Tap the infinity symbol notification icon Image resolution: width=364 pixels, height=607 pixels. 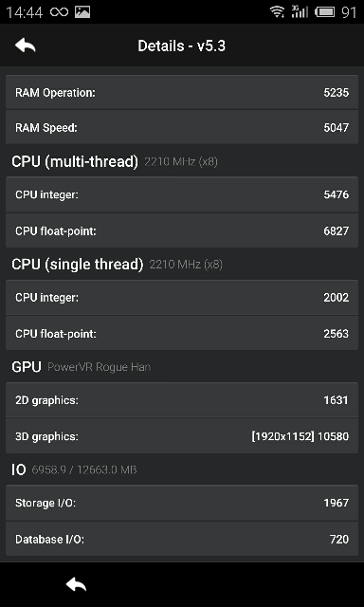(59, 12)
